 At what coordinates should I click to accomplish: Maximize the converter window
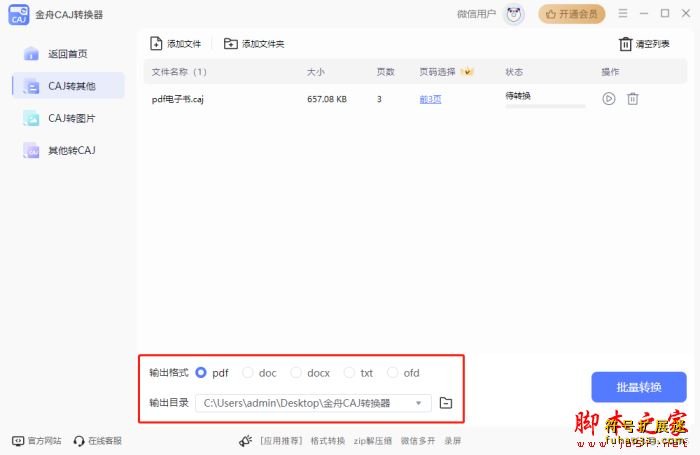(x=665, y=13)
